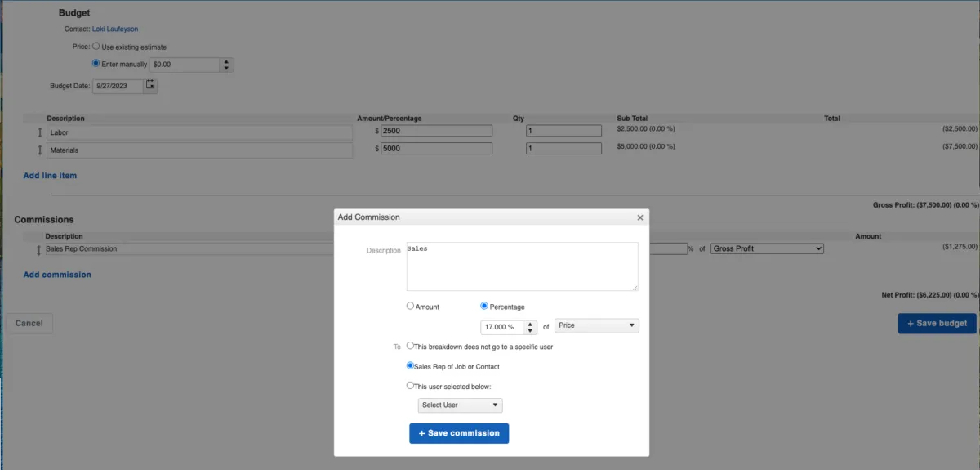Open the Budget Date calendar picker
This screenshot has height=470, width=980.
tap(150, 85)
